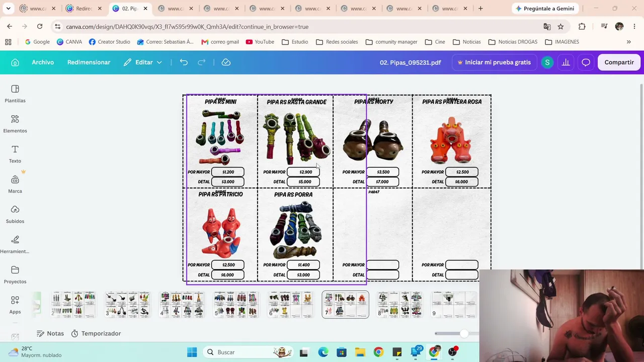Launch Microsoft Edge from the taskbar
This screenshot has height=362, width=644.
323,352
